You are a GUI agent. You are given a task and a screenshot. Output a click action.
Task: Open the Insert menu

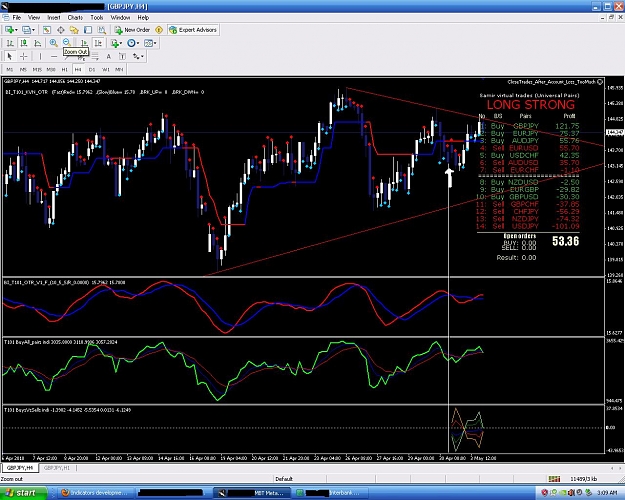click(x=54, y=18)
